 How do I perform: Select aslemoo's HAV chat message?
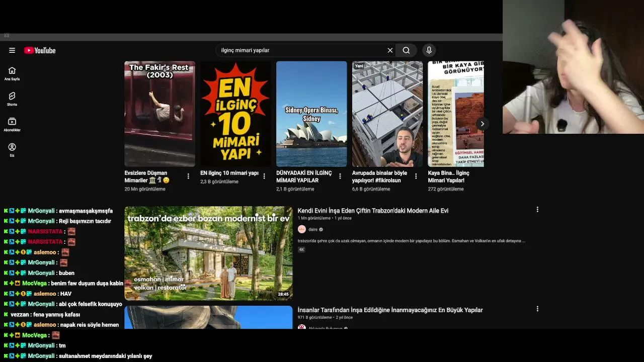(66, 294)
